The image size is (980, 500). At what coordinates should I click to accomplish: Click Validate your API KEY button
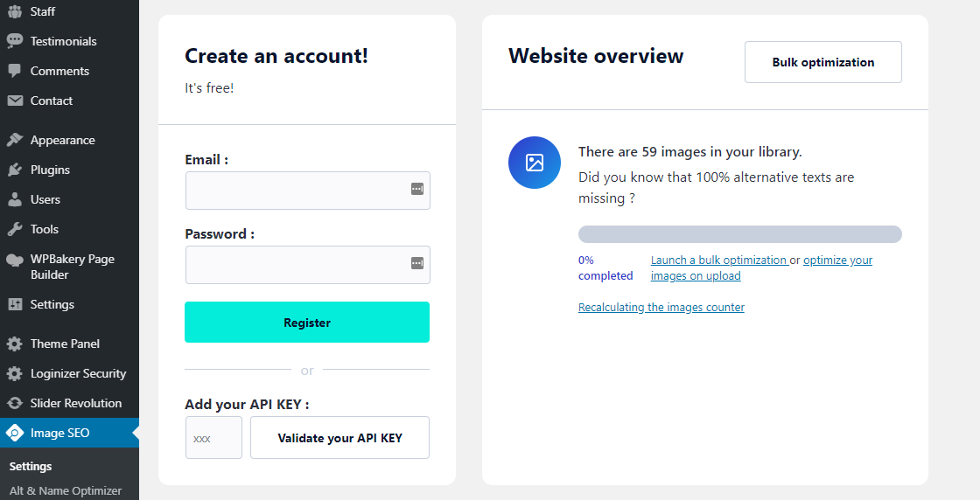(339, 438)
